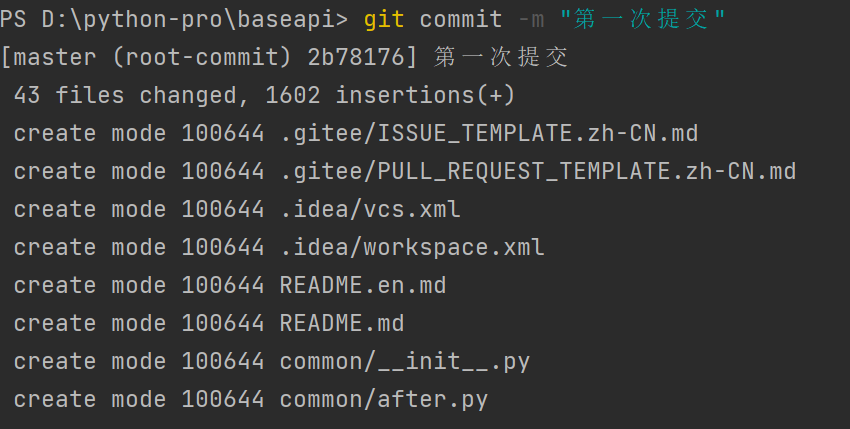Screen dimensions: 850x429
Task: Click the README.en.md file path
Action: pyautogui.click(x=363, y=285)
